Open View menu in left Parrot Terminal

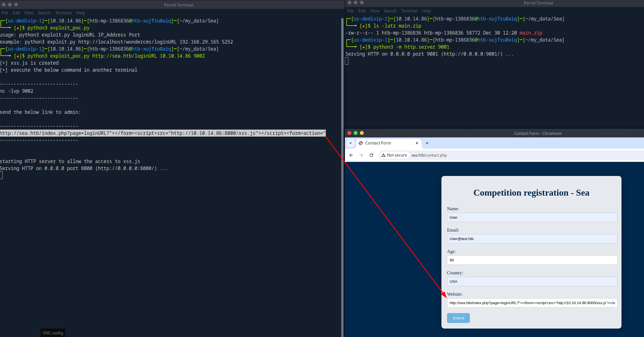(29, 13)
